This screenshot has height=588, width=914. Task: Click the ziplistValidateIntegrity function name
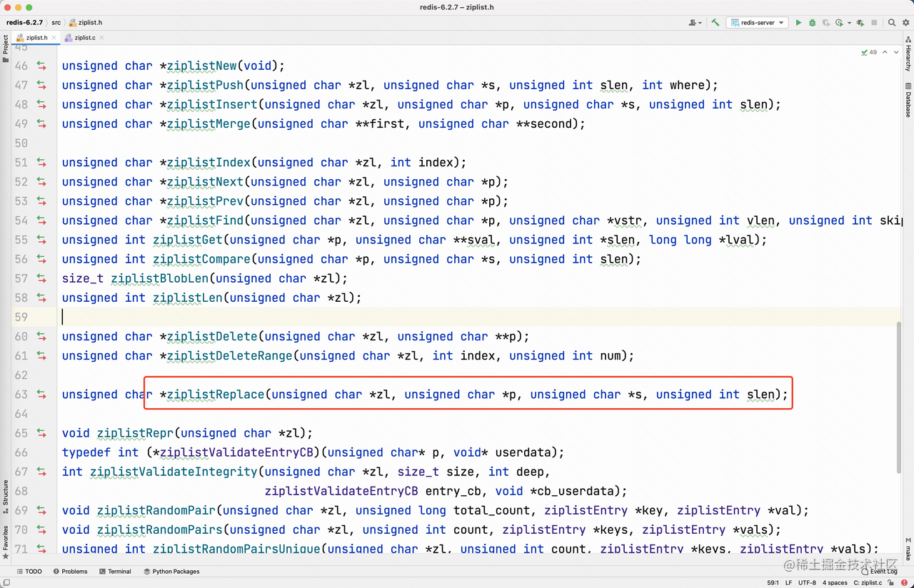coord(174,472)
